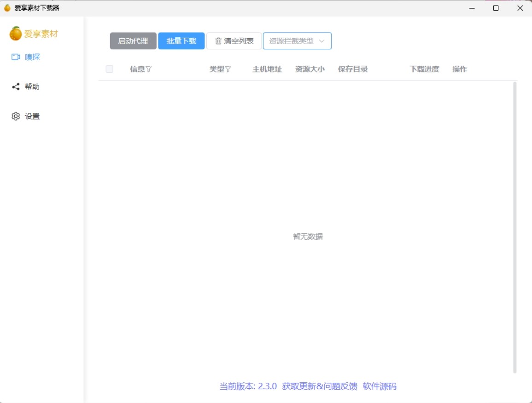
Task: Select the 嗅探 sniffing panel icon
Action: [15, 57]
